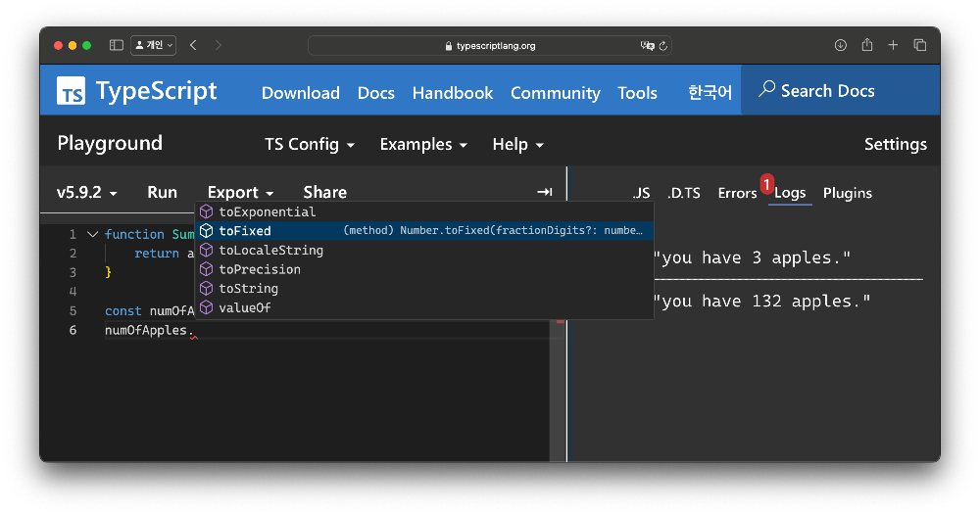Viewport: 980px width, 514px height.
Task: Click the translate icon in address bar
Action: (647, 46)
